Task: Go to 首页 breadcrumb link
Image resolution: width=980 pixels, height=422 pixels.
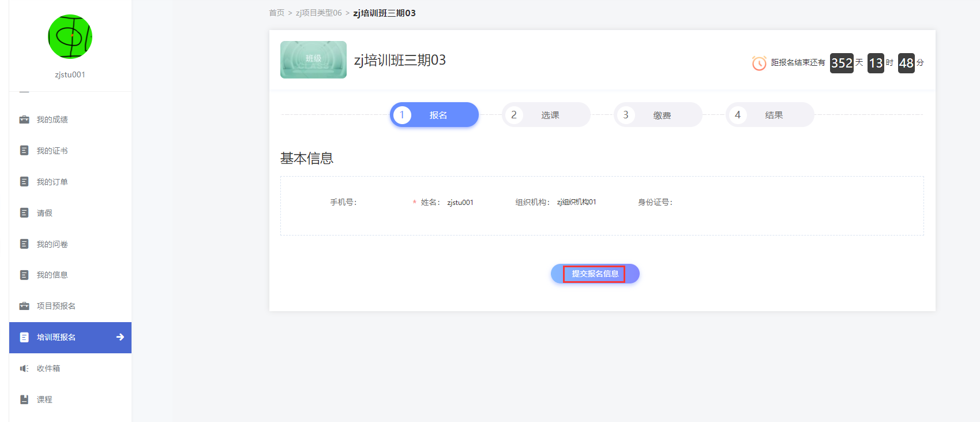Action: coord(277,13)
